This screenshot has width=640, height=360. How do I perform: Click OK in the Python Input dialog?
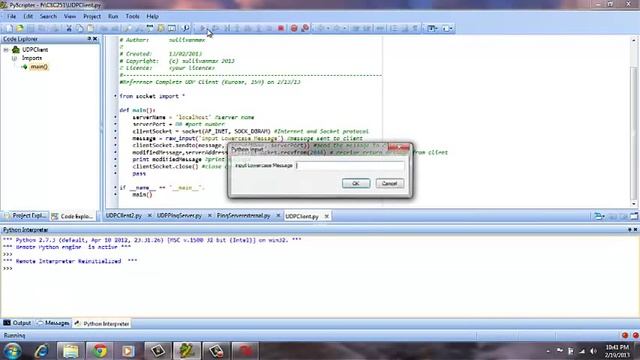coord(356,183)
